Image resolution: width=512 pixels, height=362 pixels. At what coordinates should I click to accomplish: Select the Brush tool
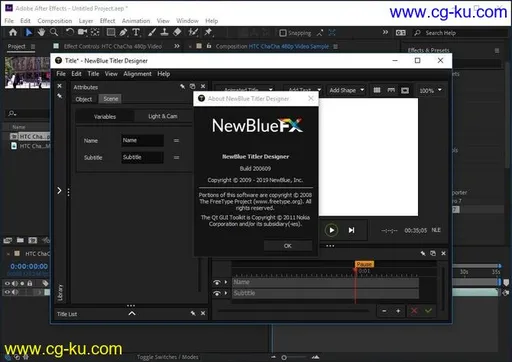(152, 32)
